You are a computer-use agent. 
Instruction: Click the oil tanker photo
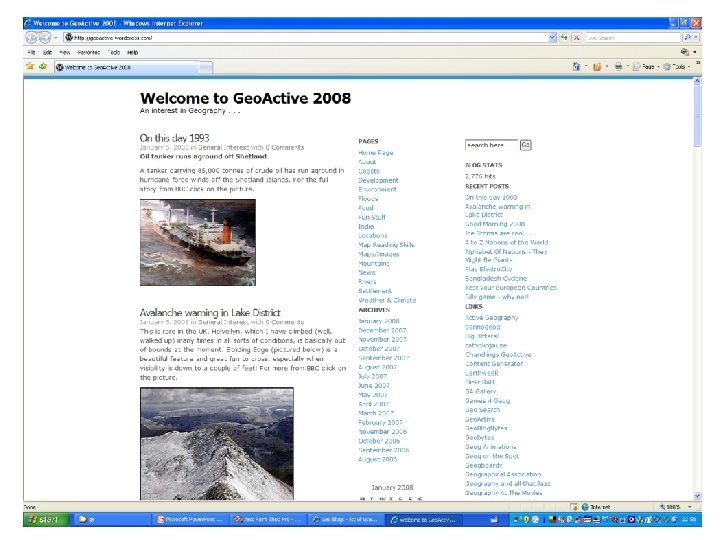[x=198, y=242]
